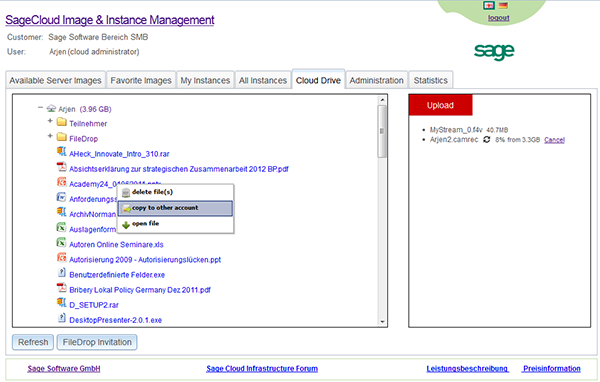Open SageCloud Image & Instance Management link
Screen dimensions: 600x382
[x=110, y=20]
